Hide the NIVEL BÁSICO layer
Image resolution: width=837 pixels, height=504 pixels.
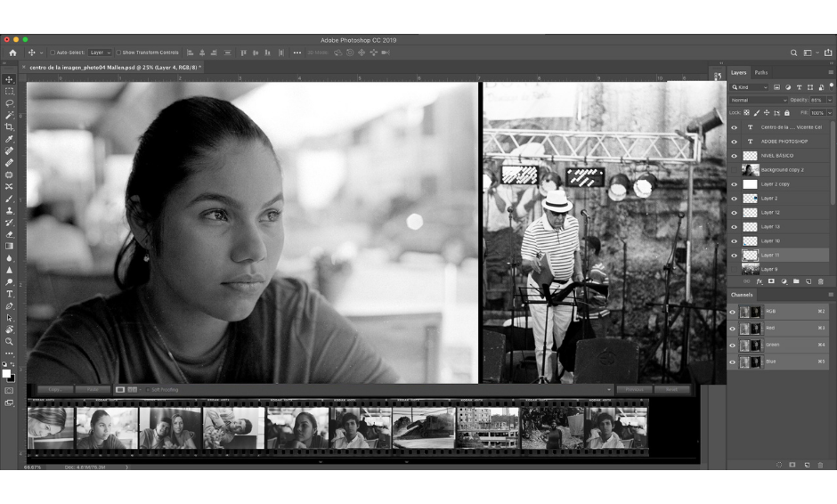click(735, 156)
